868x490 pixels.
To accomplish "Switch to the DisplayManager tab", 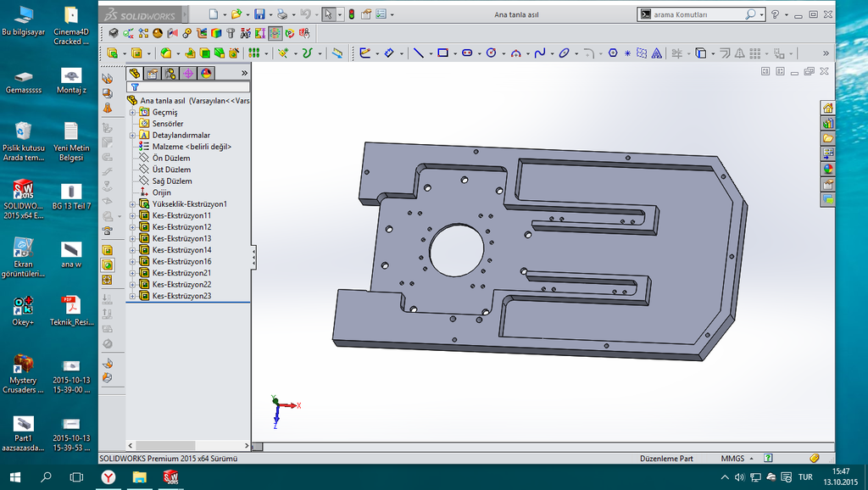I will coord(206,74).
